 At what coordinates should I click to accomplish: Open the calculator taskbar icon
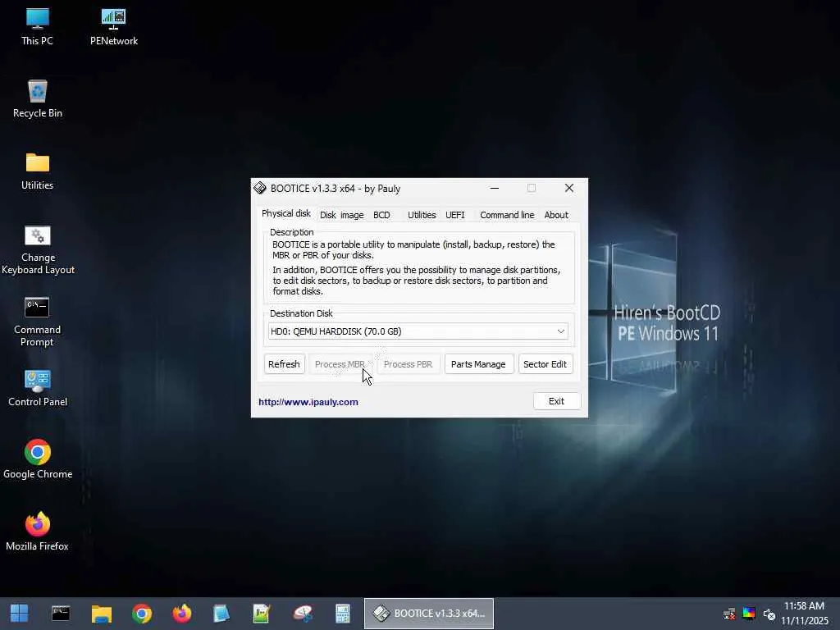click(343, 614)
